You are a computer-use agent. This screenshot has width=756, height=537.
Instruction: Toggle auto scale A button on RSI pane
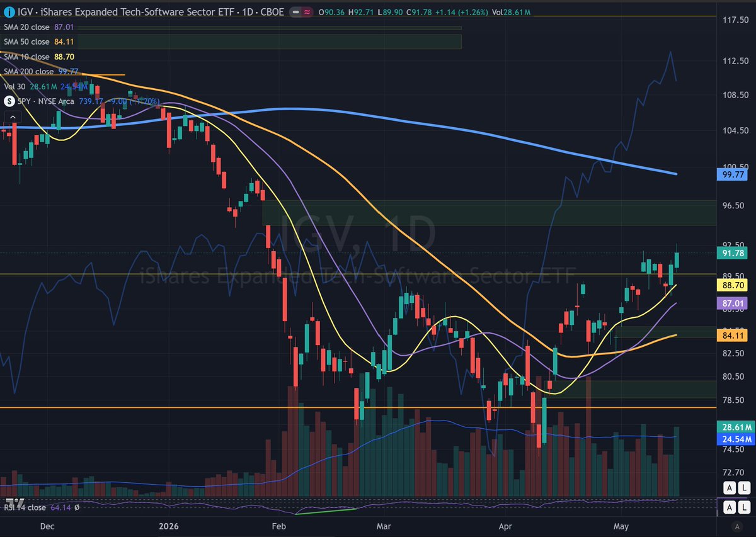tap(729, 507)
